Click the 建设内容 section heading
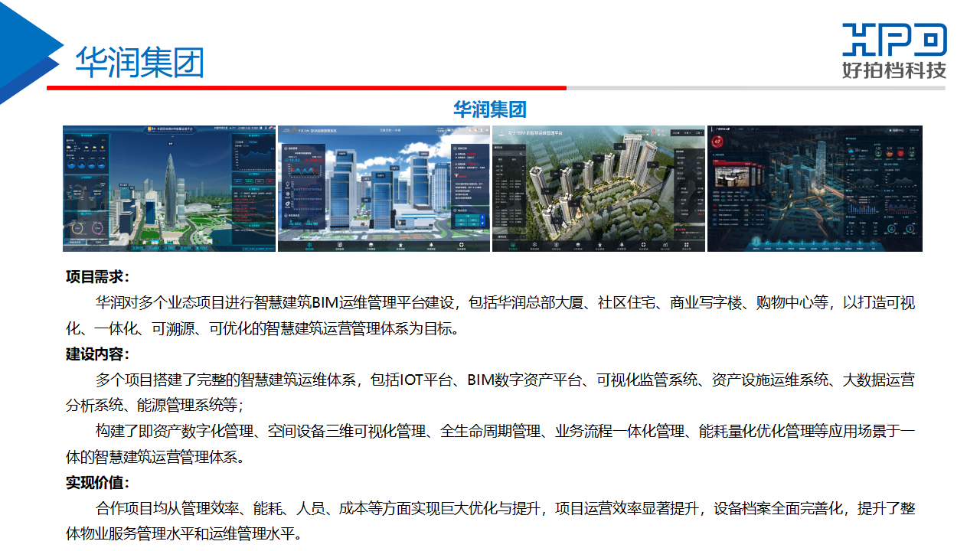This screenshot has width=980, height=551. (97, 354)
